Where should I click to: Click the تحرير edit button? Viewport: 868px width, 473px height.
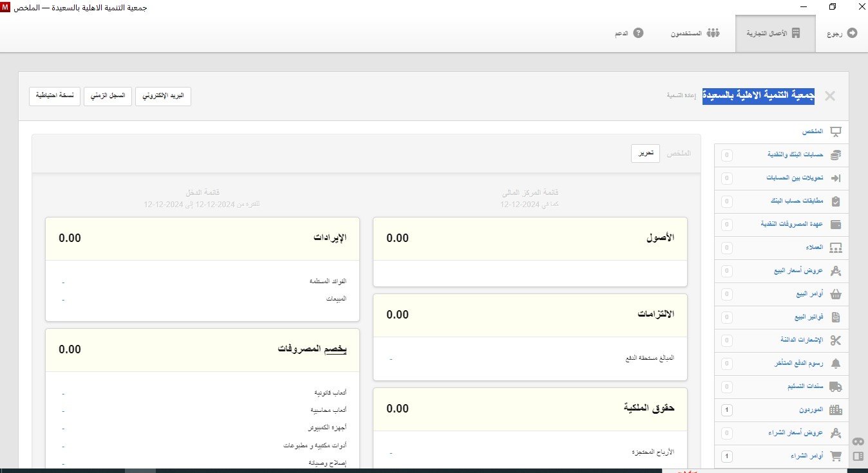coord(645,154)
